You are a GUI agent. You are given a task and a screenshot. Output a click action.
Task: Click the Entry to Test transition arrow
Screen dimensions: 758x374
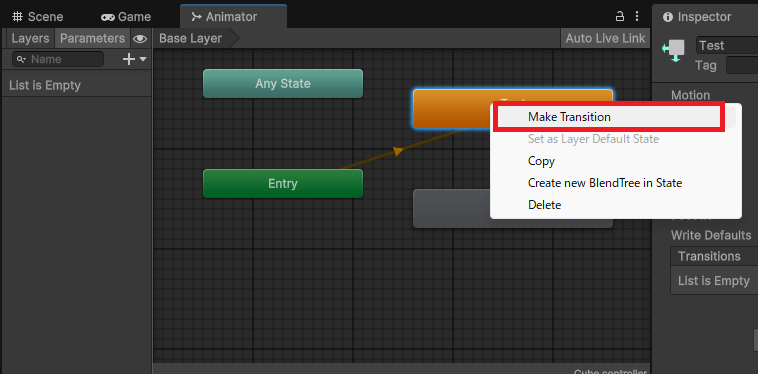(x=398, y=151)
